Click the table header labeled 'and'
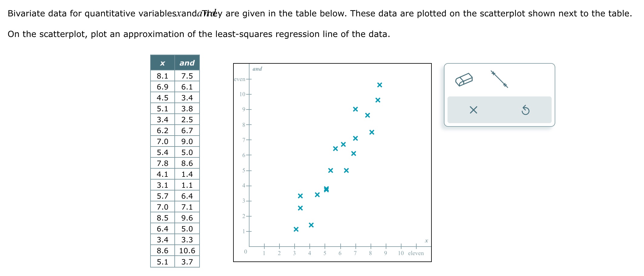 tap(187, 63)
